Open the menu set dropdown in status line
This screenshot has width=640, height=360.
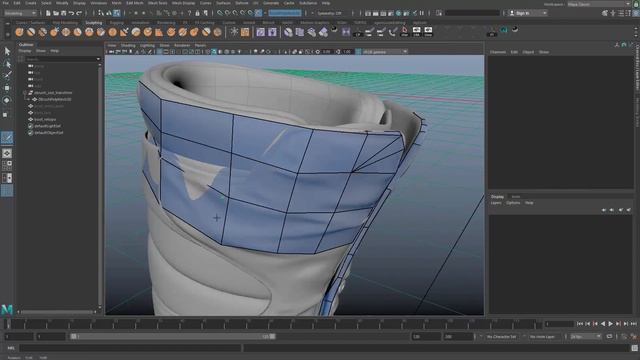20,13
